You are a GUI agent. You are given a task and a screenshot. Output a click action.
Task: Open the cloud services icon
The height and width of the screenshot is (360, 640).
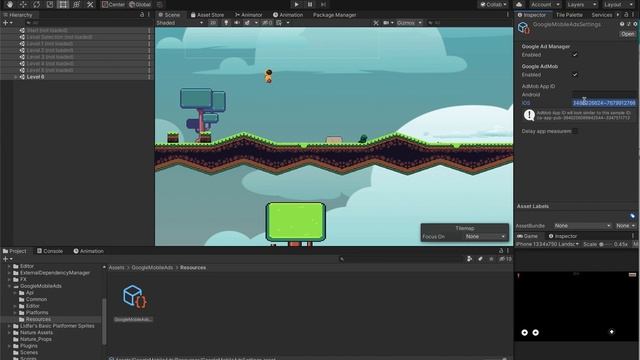(x=519, y=4)
